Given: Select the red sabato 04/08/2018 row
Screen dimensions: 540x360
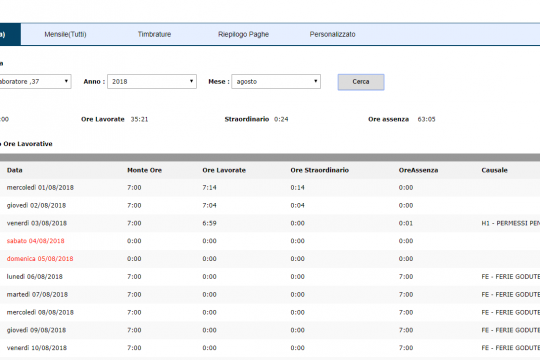Looking at the screenshot, I should 270,241.
